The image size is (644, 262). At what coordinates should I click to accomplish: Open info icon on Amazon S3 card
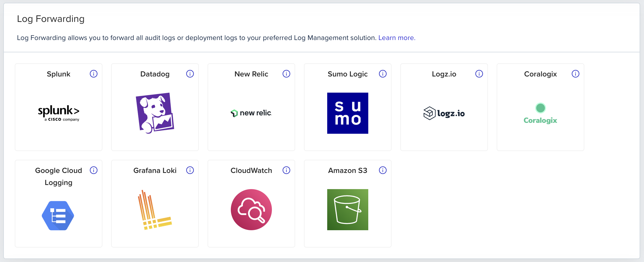383,170
